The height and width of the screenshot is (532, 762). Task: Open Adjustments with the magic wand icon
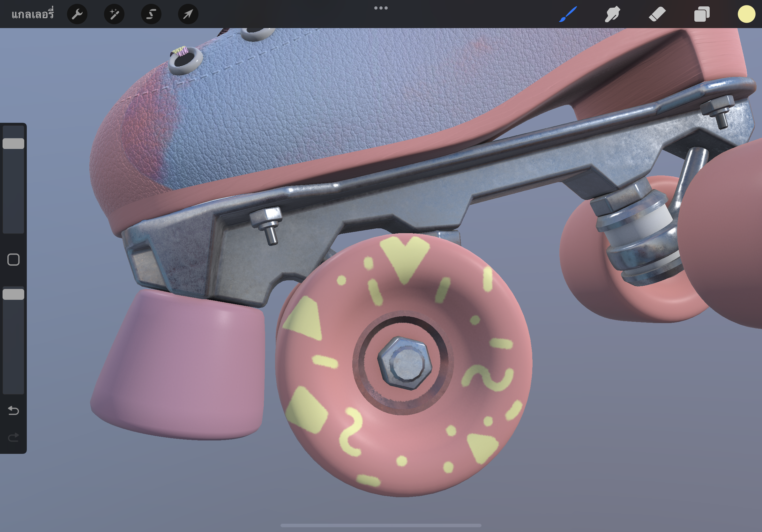114,14
